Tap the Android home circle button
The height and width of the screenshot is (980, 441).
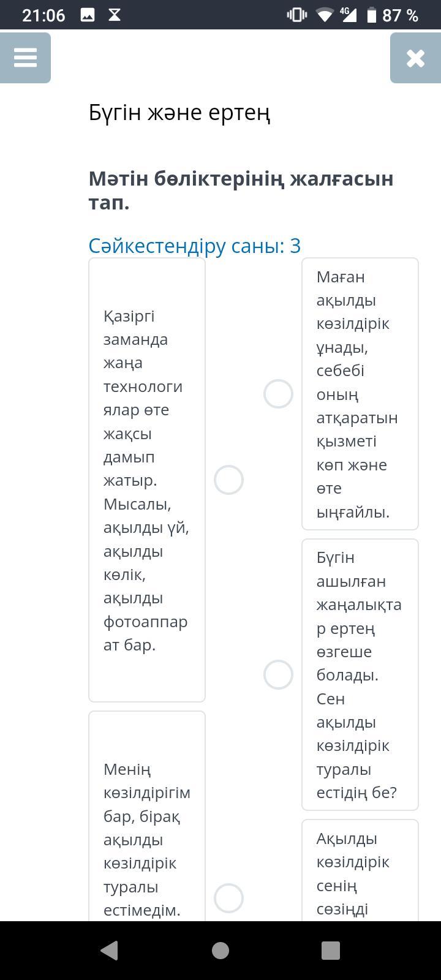(221, 950)
